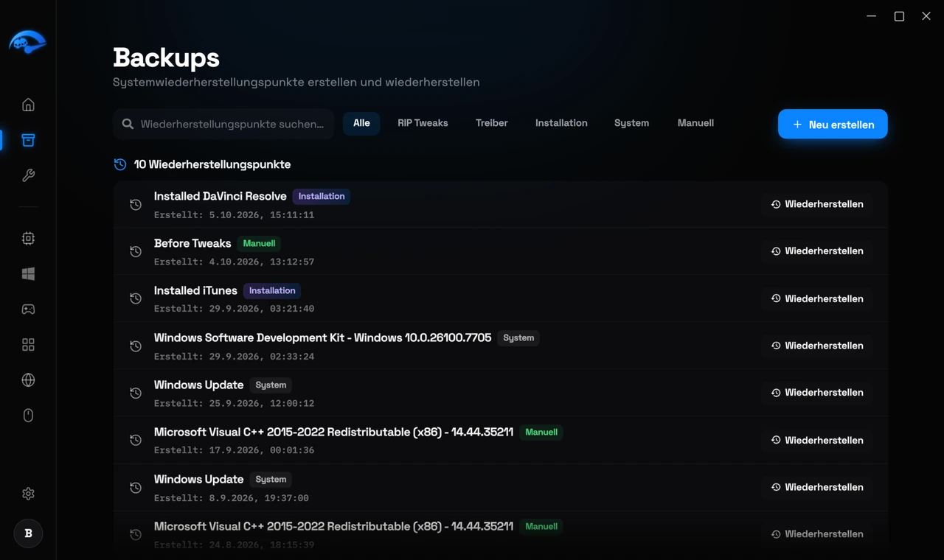The height and width of the screenshot is (560, 944).
Task: Switch to the RIP Tweaks filter
Action: pyautogui.click(x=423, y=123)
